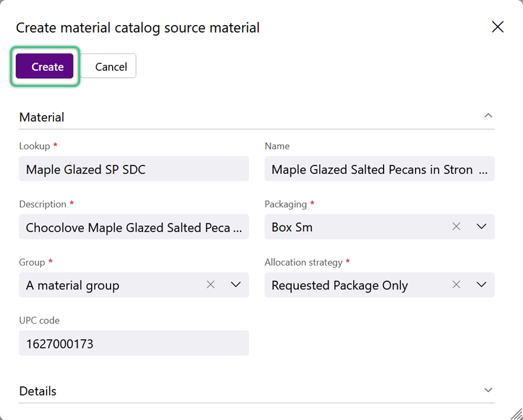Clear the Group selection
The height and width of the screenshot is (420, 523).
pos(210,285)
